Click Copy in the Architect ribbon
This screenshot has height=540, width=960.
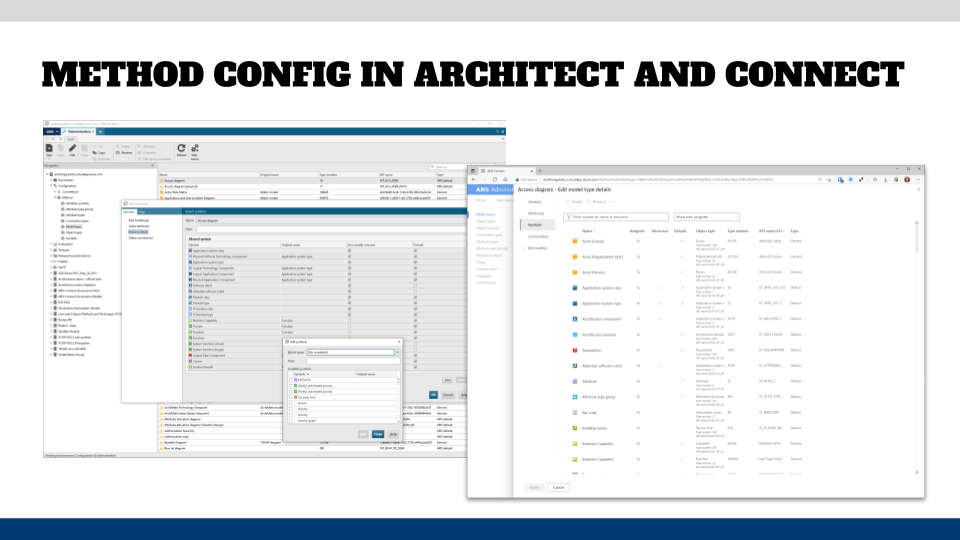(x=99, y=152)
